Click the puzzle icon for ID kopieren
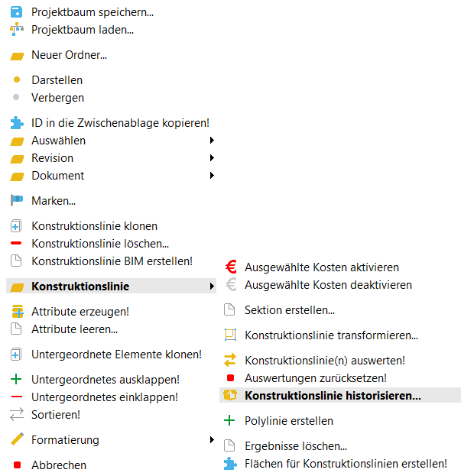The width and height of the screenshot is (461, 476). pyautogui.click(x=17, y=123)
